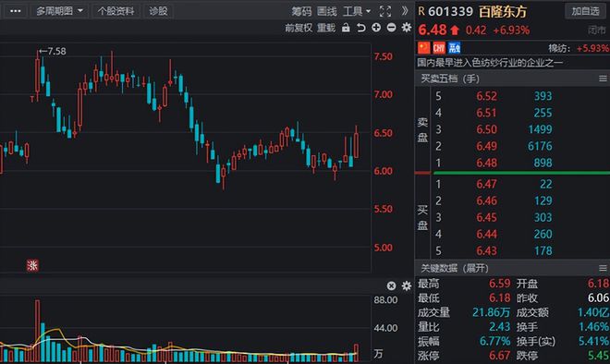Click the CNY currency badge
Viewport: 610px width, 364px height.
[439, 48]
